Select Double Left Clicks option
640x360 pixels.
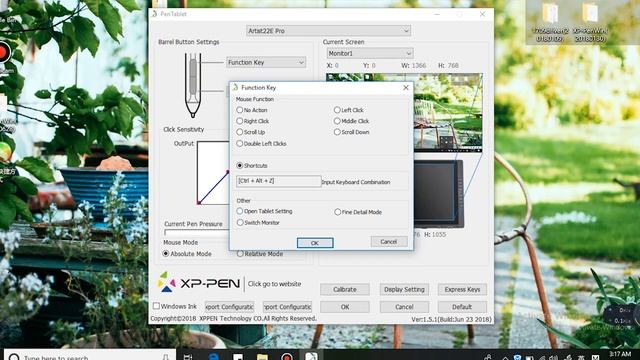pyautogui.click(x=240, y=143)
